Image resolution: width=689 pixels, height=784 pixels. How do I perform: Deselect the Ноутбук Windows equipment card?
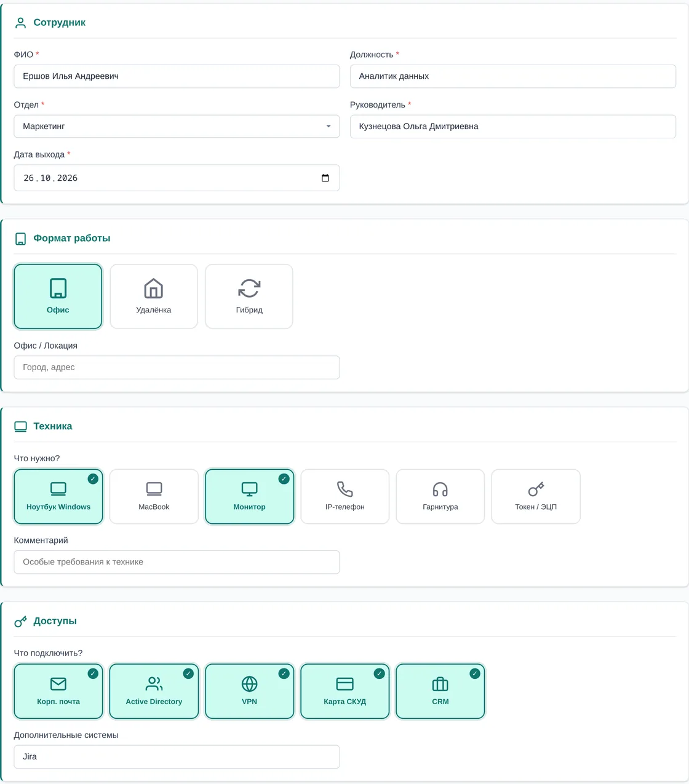click(58, 497)
